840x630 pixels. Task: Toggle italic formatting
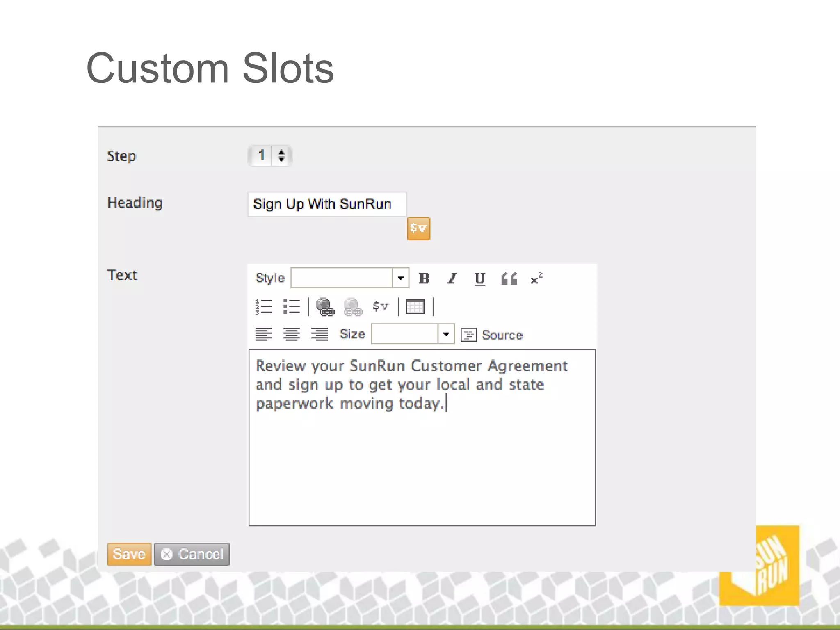pos(452,278)
